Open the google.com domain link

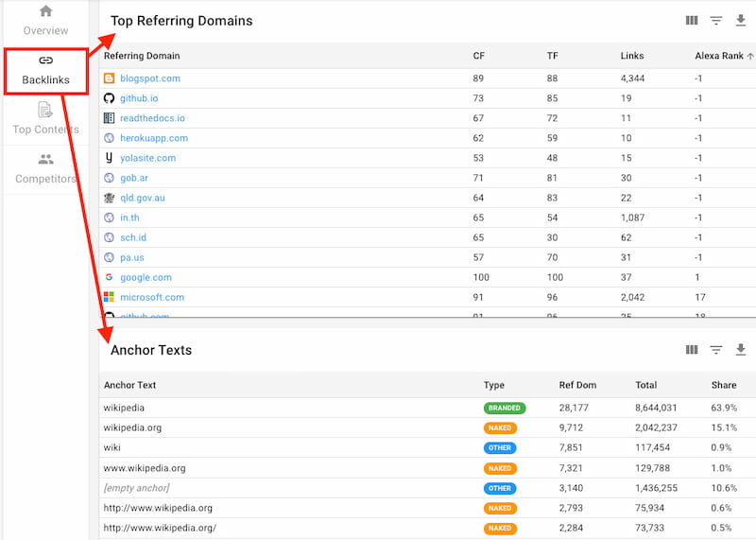pos(146,277)
